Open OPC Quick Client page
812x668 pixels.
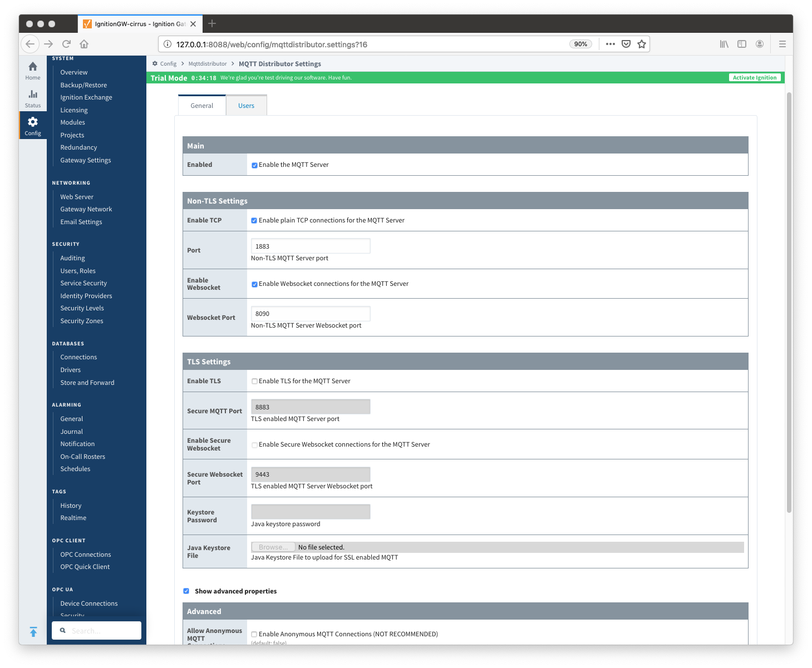tap(85, 567)
